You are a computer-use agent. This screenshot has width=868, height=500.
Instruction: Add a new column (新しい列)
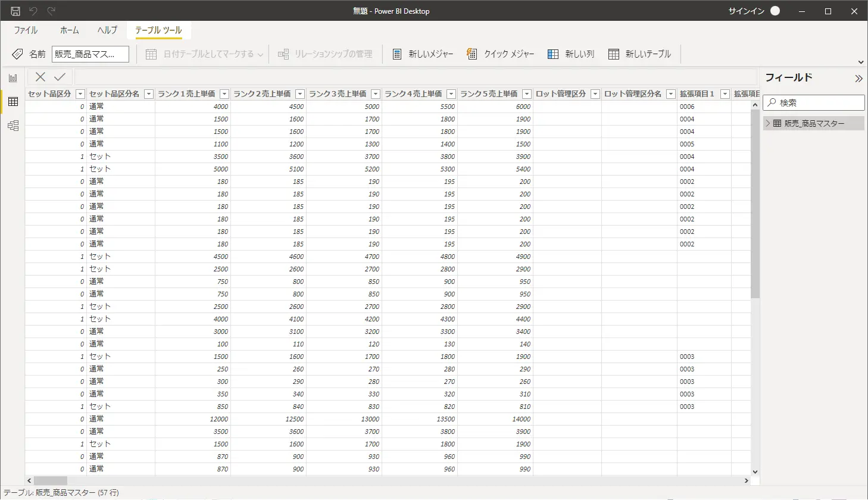click(571, 54)
